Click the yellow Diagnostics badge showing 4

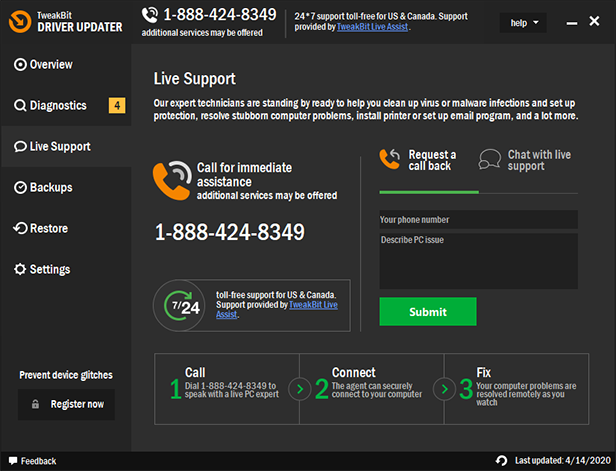tap(117, 105)
